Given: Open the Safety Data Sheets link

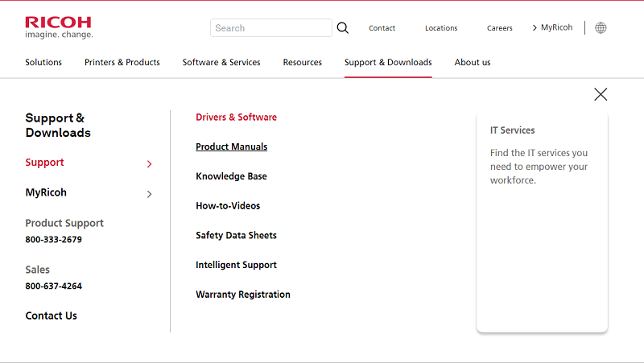Looking at the screenshot, I should point(236,235).
